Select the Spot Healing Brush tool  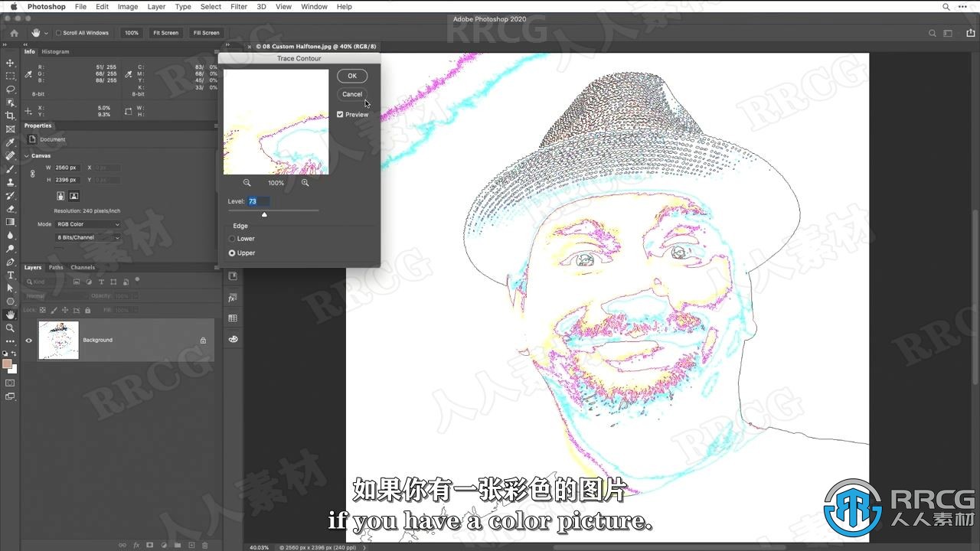10,155
